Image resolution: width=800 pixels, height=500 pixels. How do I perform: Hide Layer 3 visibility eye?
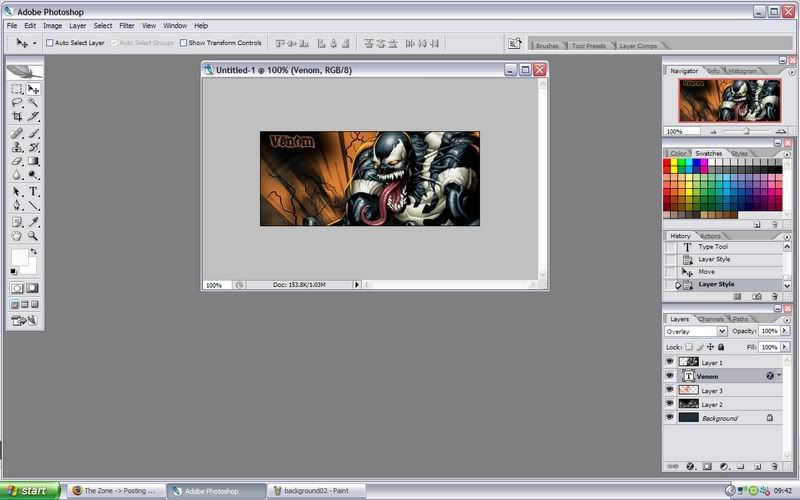(x=669, y=390)
